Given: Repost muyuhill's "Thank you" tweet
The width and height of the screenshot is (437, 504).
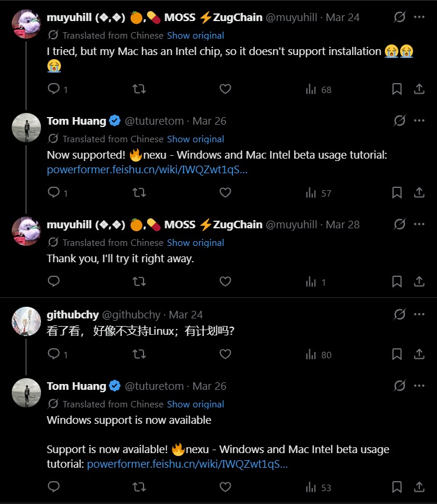Looking at the screenshot, I should coord(139,282).
